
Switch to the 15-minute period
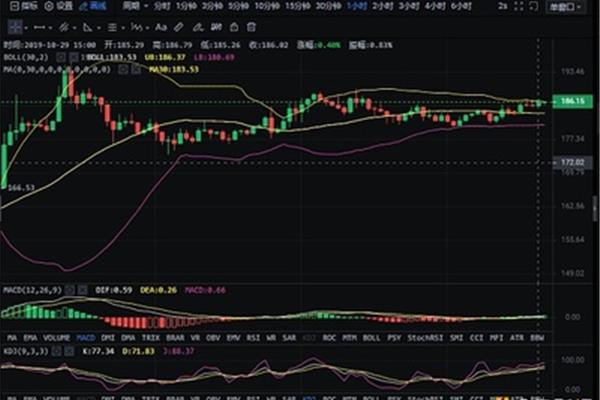(x=298, y=6)
